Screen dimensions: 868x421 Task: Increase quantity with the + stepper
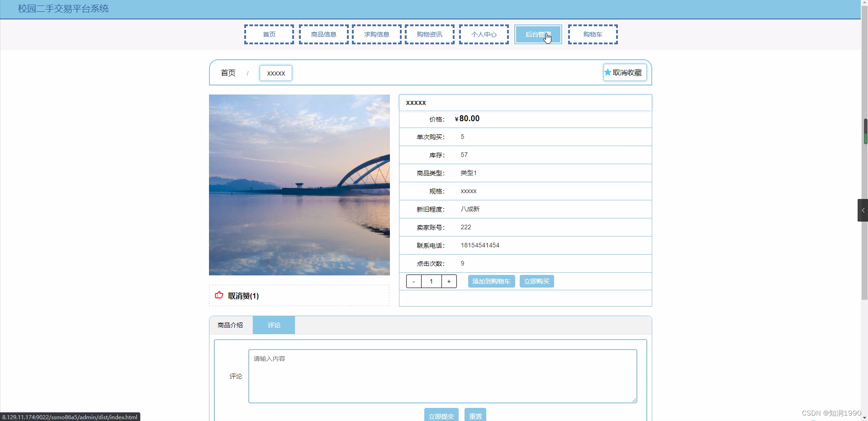click(x=448, y=281)
